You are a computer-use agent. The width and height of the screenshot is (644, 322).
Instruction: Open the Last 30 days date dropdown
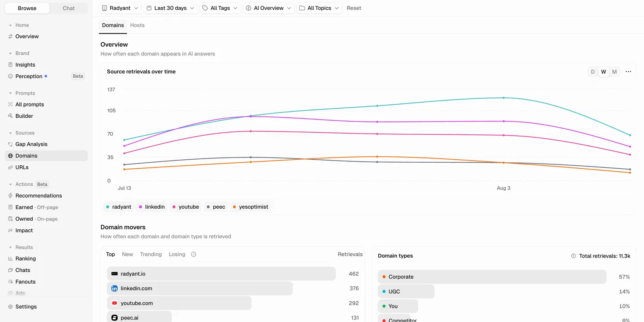click(170, 8)
